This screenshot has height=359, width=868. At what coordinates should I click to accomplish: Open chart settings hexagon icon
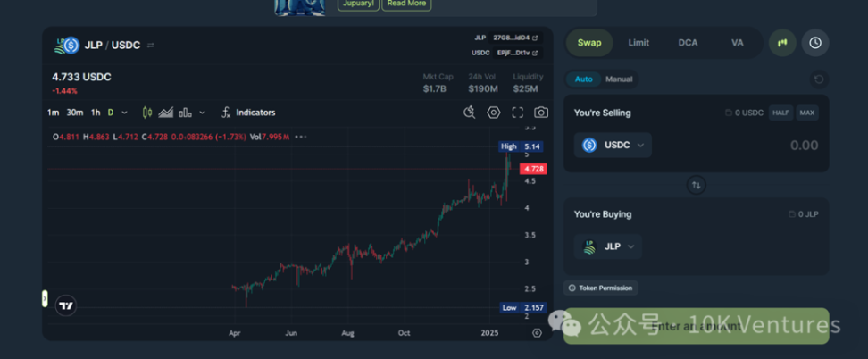[493, 113]
